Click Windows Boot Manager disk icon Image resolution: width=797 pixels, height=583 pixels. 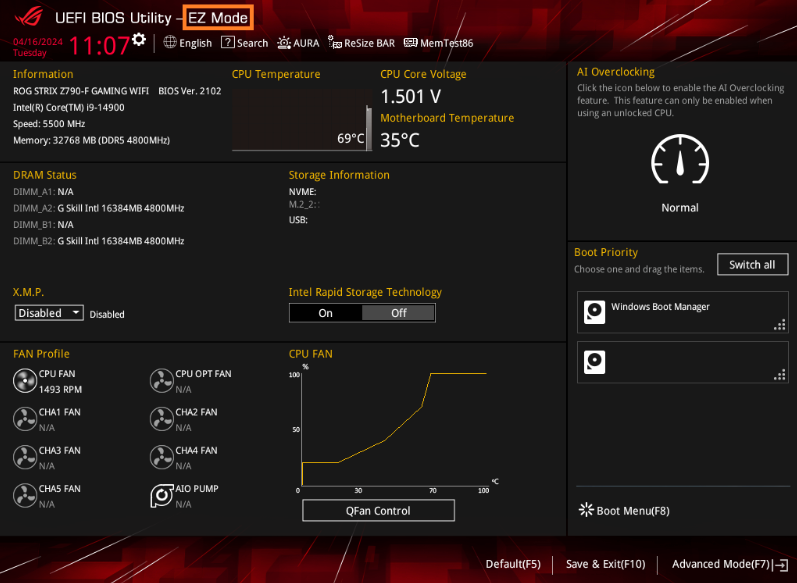(x=594, y=312)
